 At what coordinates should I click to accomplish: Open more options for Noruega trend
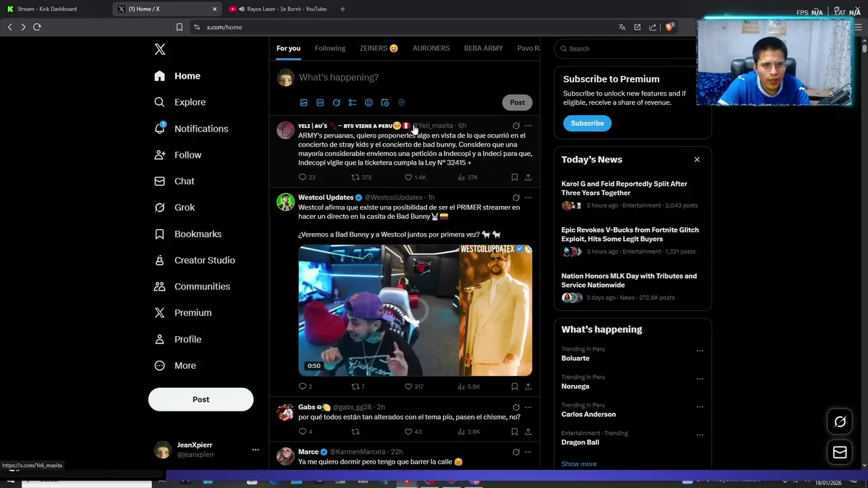(700, 379)
